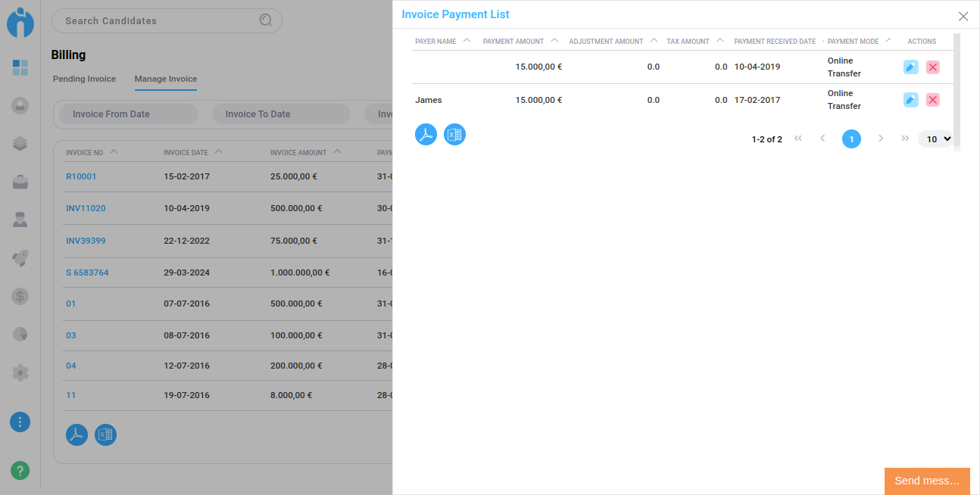Sort by Tax Amount column
The height and width of the screenshot is (495, 980).
688,42
